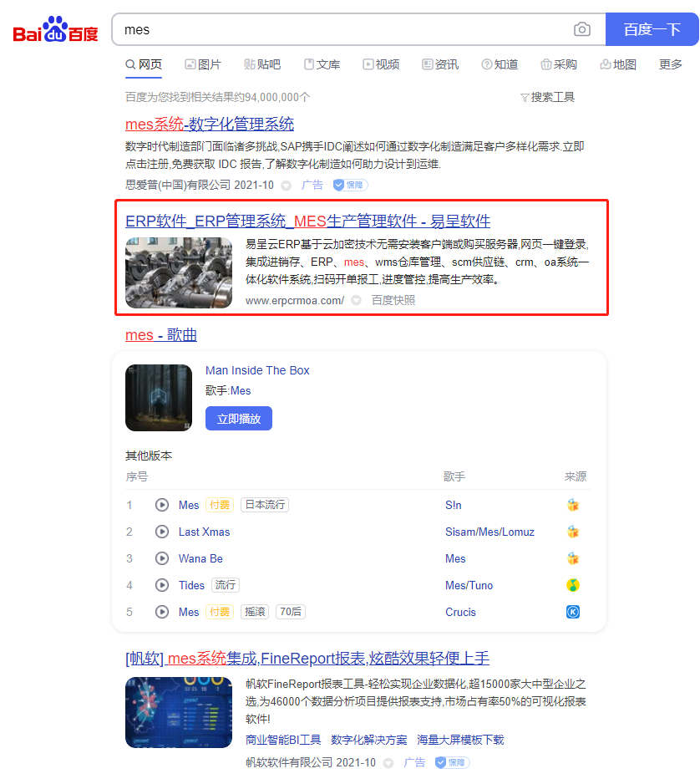Switch to the 图片 tab
700x784 pixels.
pyautogui.click(x=203, y=64)
